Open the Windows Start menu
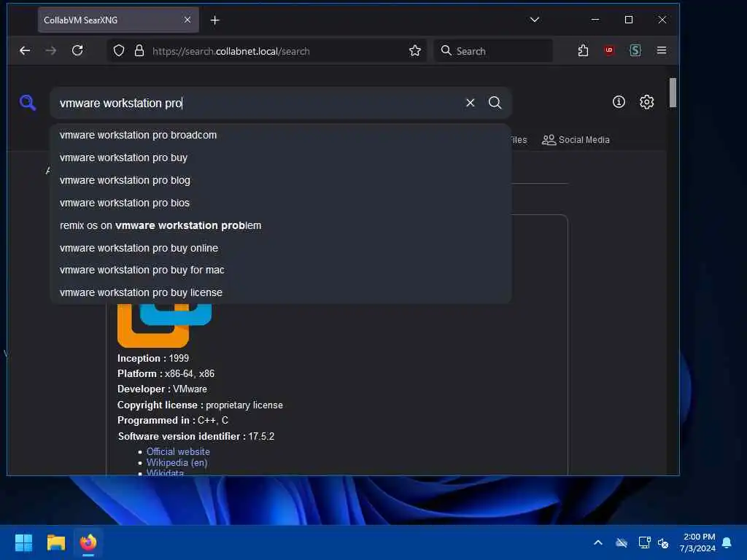747x560 pixels. [23, 542]
